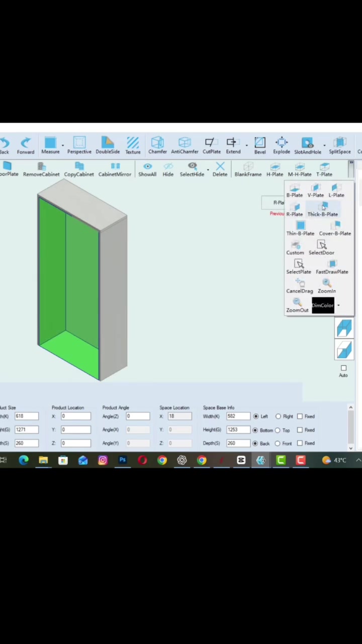Image resolution: width=362 pixels, height=644 pixels.
Task: Choose the SplitSpace tool
Action: (340, 145)
